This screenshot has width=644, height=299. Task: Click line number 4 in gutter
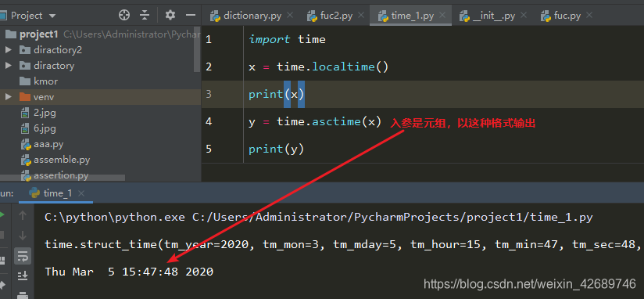209,122
